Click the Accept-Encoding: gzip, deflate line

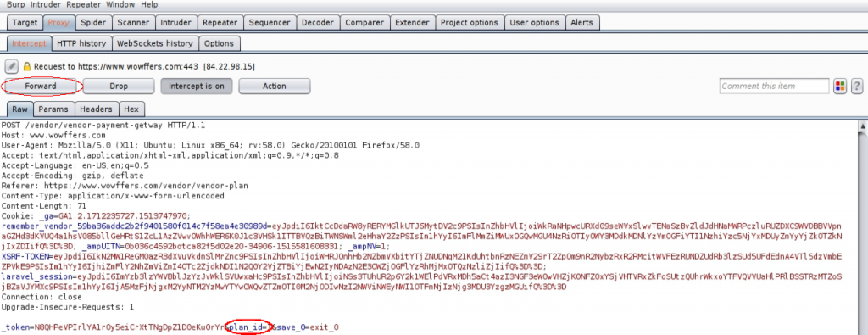click(73, 176)
